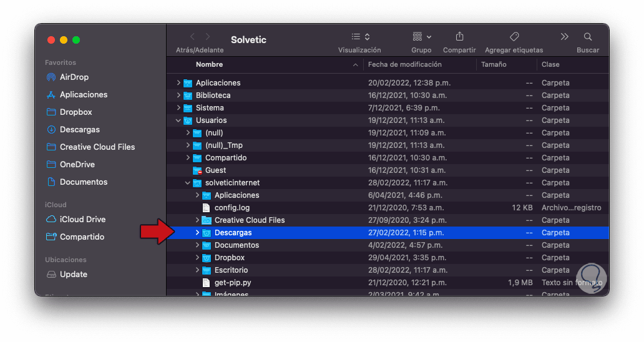Collapse the Usuarios folder
This screenshot has width=644, height=342.
click(x=178, y=120)
